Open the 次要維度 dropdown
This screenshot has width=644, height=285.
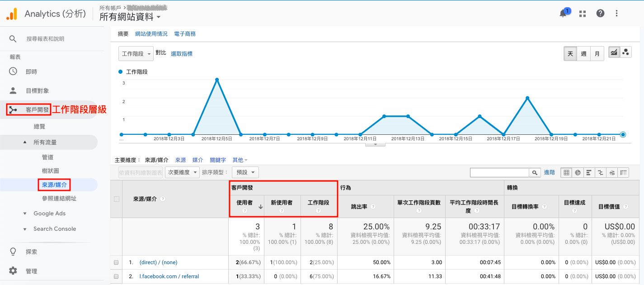(182, 172)
